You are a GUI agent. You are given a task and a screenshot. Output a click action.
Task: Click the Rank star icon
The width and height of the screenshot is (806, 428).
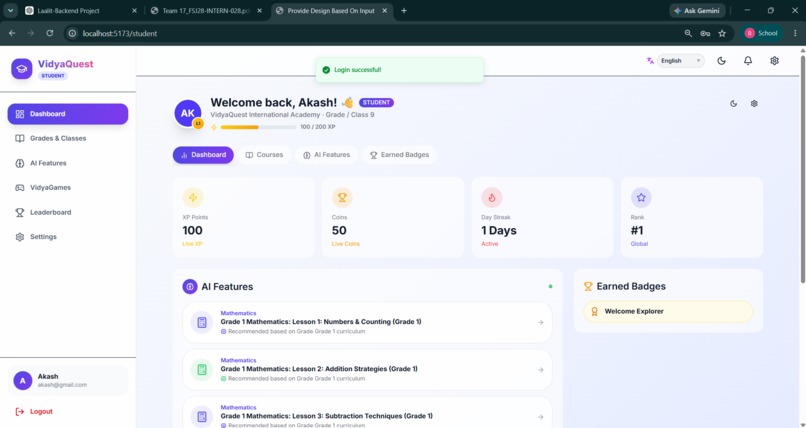click(641, 197)
